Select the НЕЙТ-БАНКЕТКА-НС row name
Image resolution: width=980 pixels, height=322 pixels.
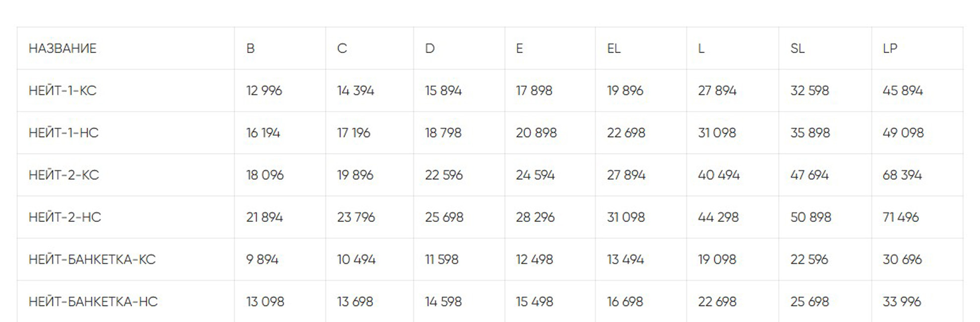click(93, 301)
